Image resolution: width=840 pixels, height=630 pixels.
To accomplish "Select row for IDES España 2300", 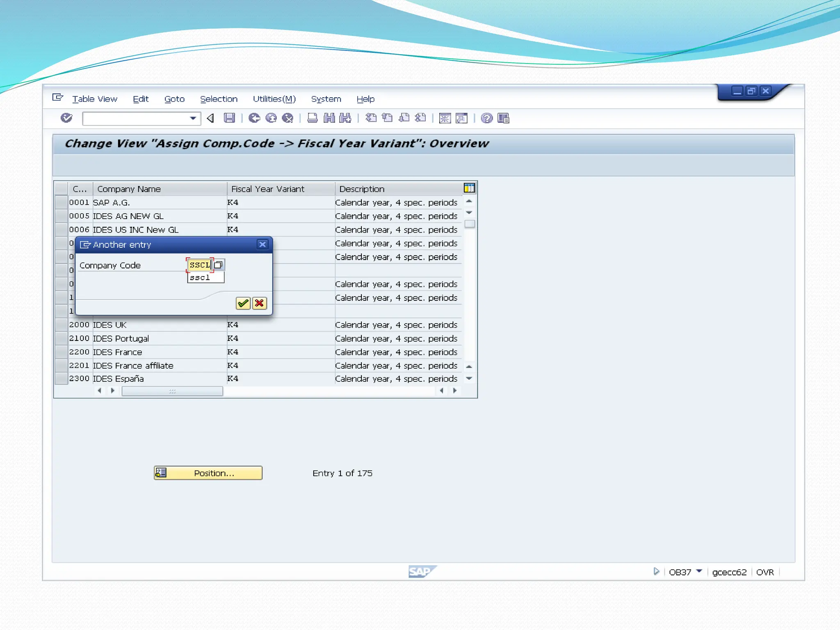I will click(x=61, y=378).
